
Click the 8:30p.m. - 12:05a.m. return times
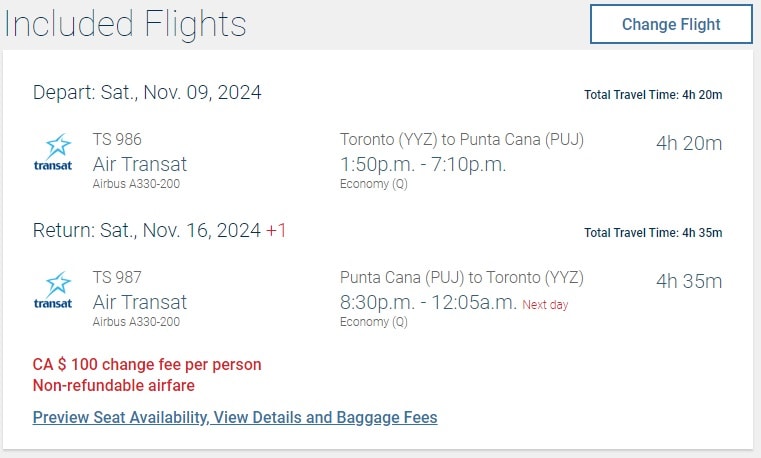(x=428, y=302)
